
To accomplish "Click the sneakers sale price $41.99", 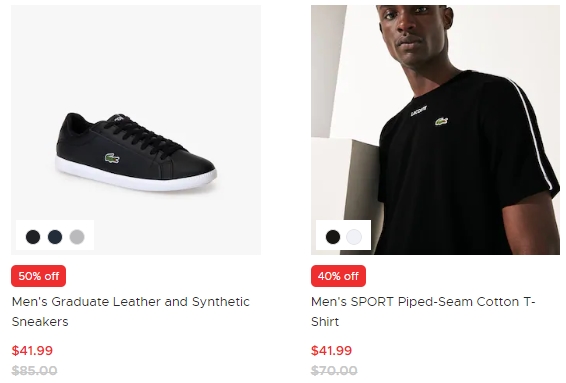I will pyautogui.click(x=32, y=351).
